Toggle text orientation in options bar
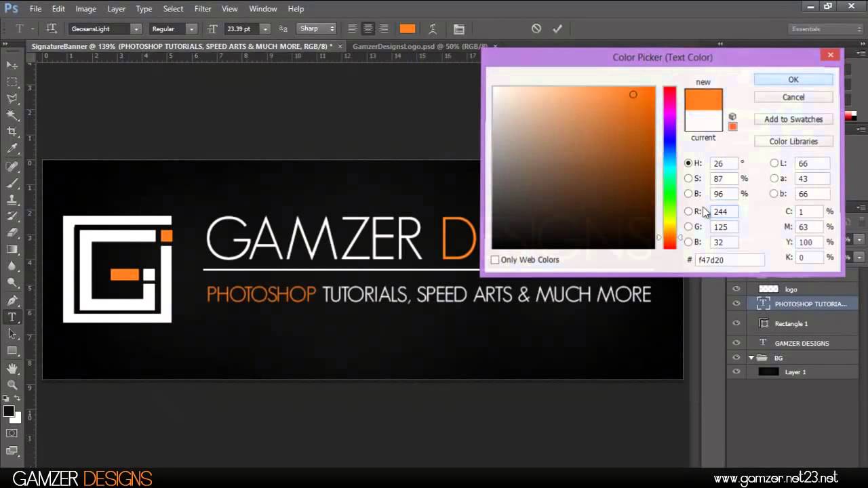The image size is (868, 488). [52, 28]
